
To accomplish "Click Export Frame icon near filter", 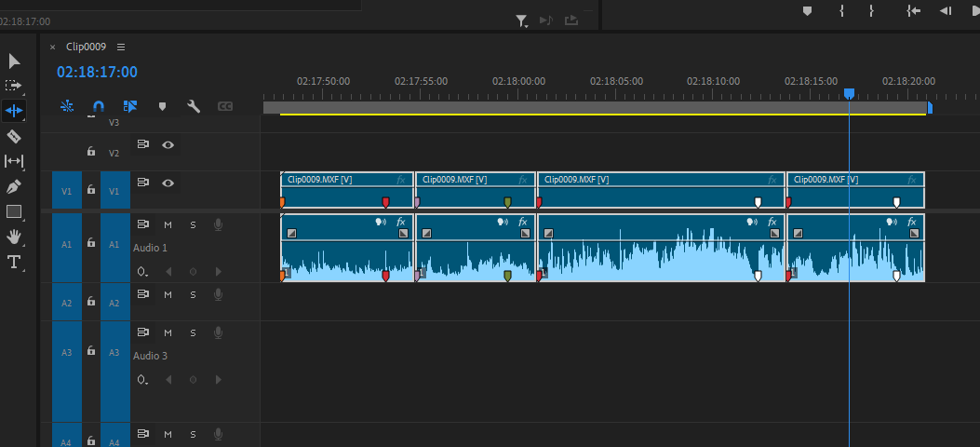I will tap(571, 20).
